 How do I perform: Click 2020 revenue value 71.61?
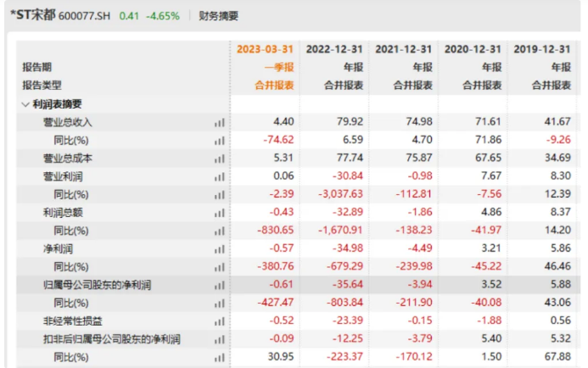tap(488, 121)
